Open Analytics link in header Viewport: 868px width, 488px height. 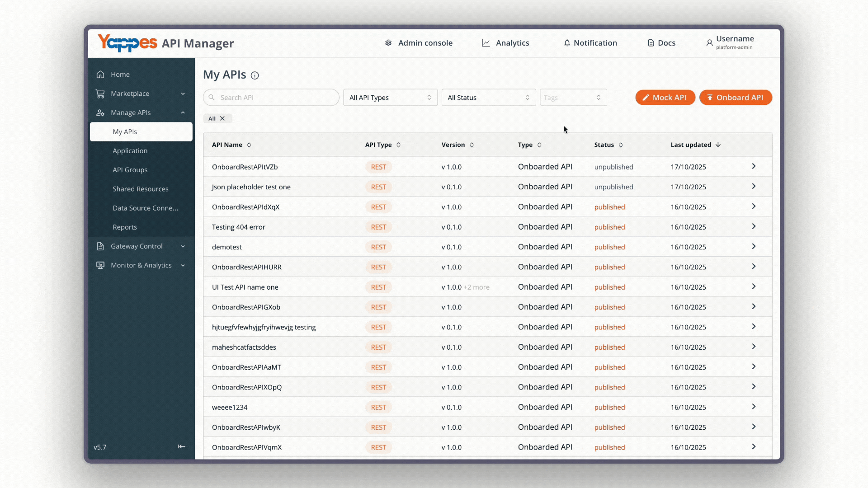tap(513, 43)
